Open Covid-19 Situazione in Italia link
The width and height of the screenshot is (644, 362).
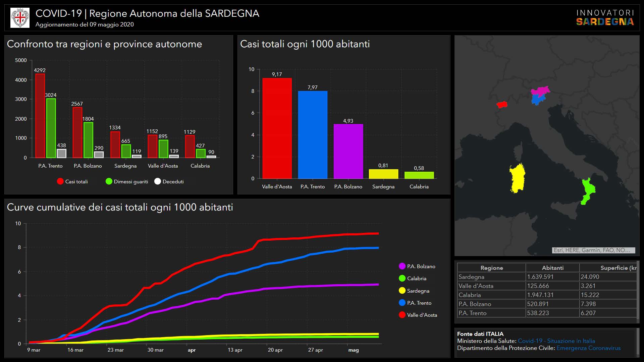556,341
